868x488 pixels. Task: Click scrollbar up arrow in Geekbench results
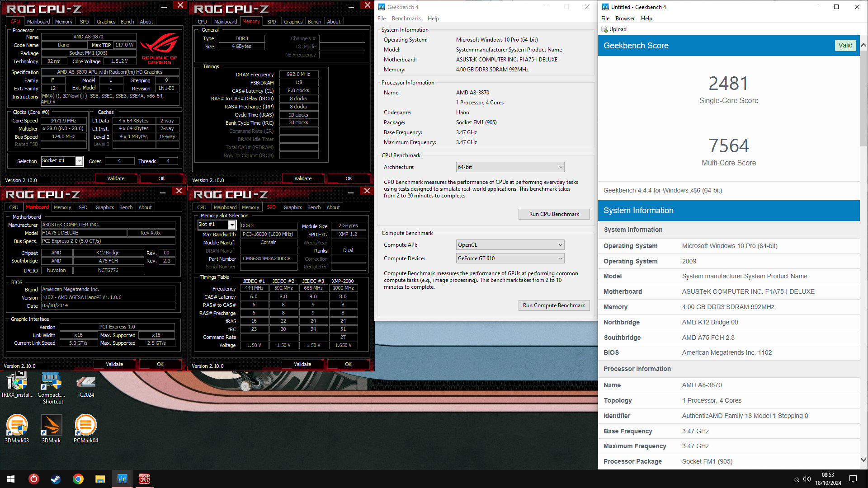point(863,45)
